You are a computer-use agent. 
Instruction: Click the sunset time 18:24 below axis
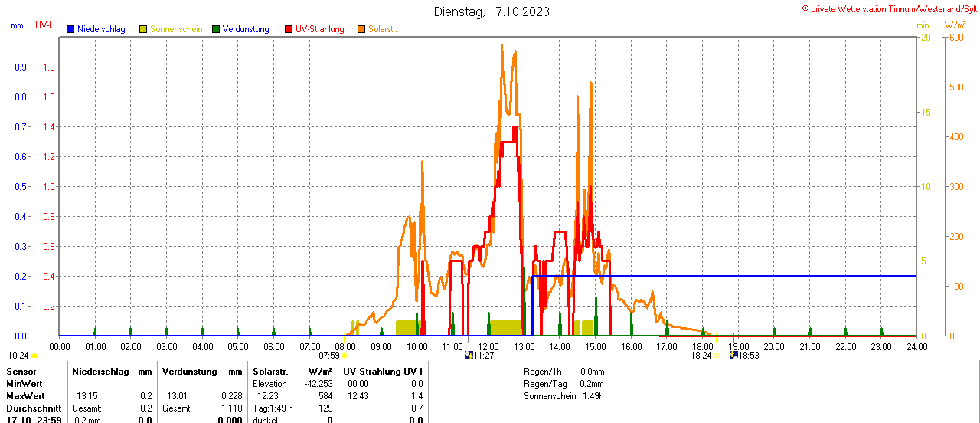[x=701, y=356]
